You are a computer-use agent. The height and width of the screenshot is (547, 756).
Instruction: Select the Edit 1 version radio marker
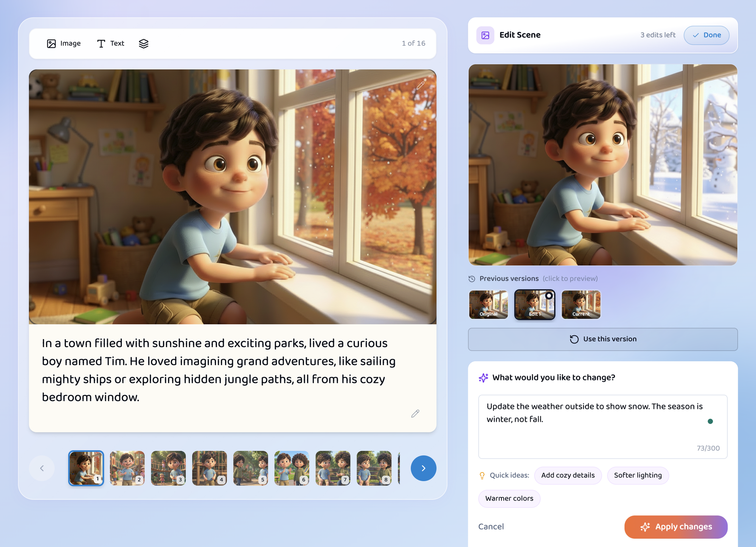point(549,296)
